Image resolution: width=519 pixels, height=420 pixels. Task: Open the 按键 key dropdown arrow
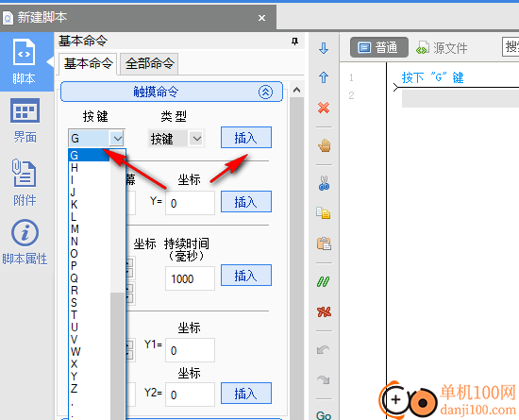click(117, 138)
